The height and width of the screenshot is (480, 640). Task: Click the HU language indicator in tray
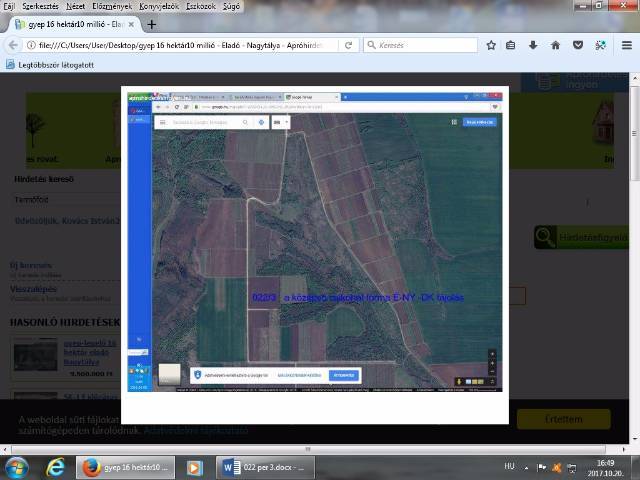[x=509, y=467]
